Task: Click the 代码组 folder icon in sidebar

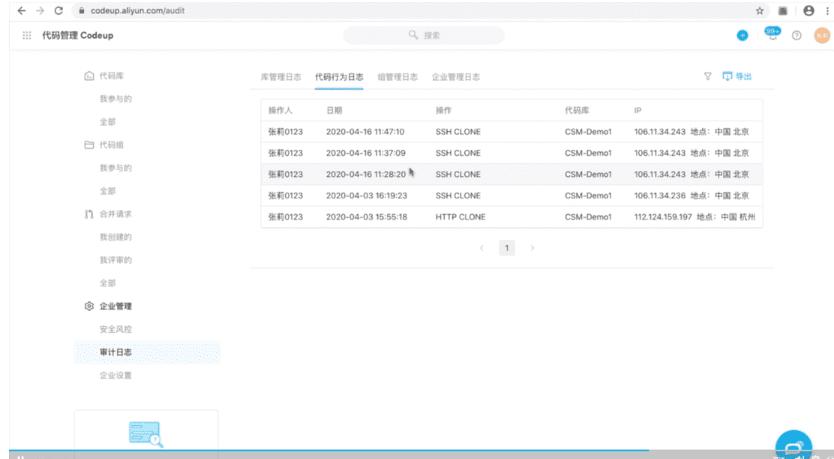Action: coord(89,145)
